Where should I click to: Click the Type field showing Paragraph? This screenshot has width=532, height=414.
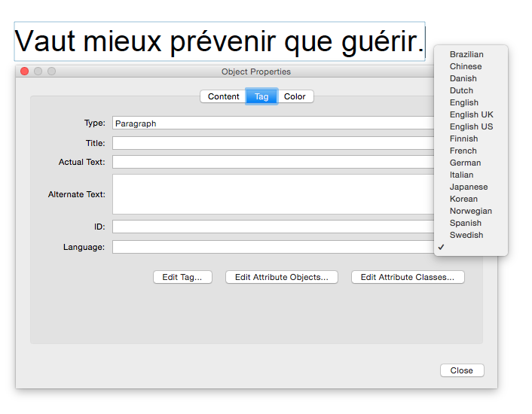pos(273,123)
